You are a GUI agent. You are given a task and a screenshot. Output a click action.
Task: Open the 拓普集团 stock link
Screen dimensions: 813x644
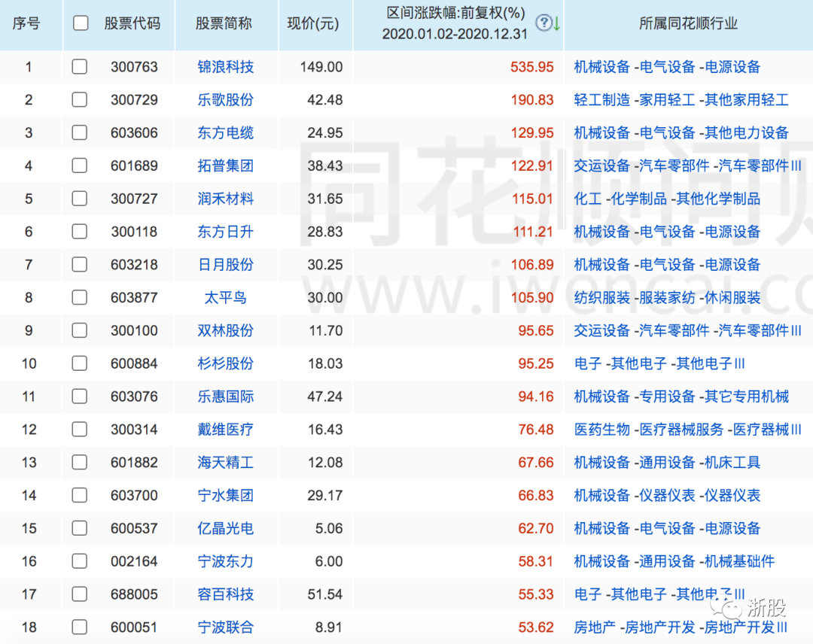pos(224,166)
